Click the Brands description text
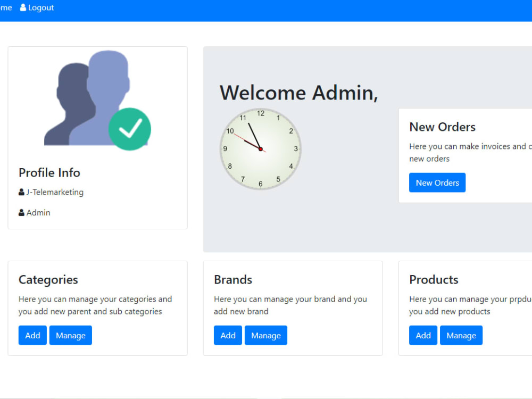The width and height of the screenshot is (532, 399). tap(290, 305)
